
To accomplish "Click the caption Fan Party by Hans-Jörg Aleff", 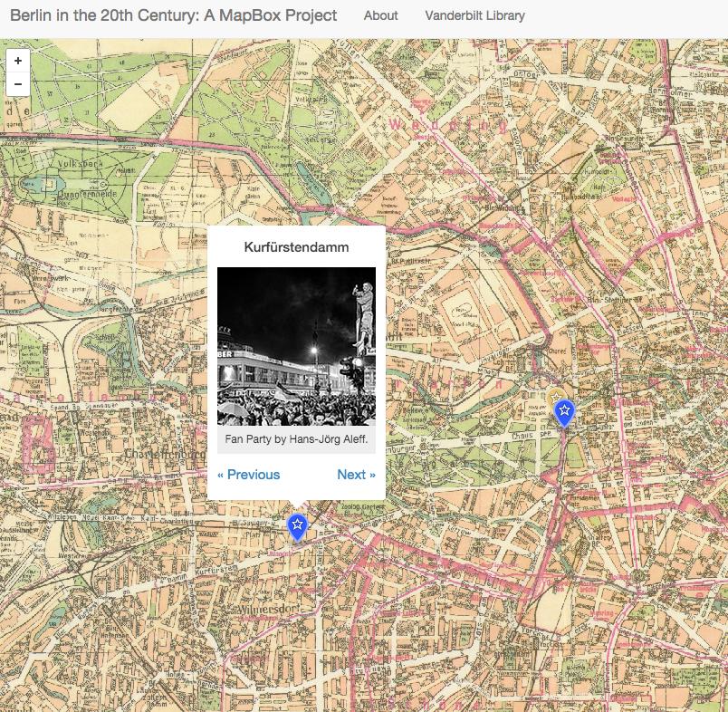I will 296,439.
